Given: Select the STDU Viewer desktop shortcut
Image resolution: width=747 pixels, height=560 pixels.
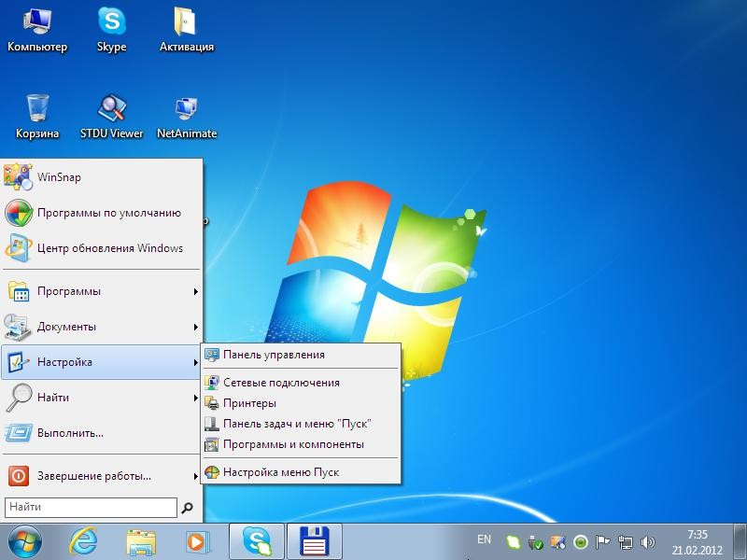Looking at the screenshot, I should [x=111, y=116].
